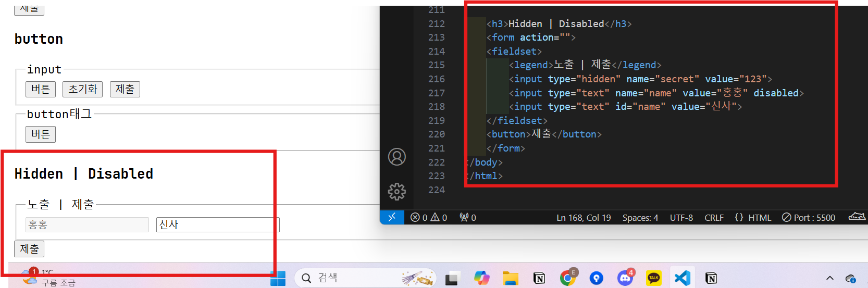Viewport: 868px width, 288px height.
Task: Place cursor on the type="hidden" input line
Action: (x=640, y=79)
